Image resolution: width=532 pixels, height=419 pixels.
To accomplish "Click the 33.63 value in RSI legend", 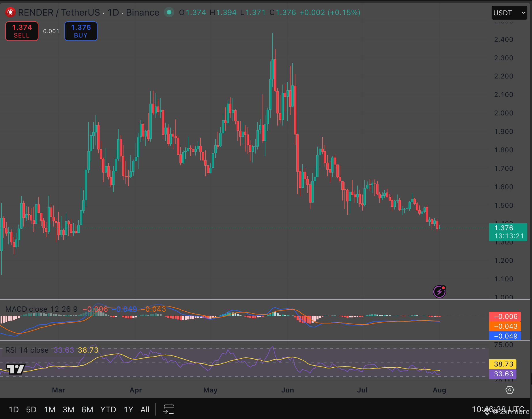I will pos(64,350).
